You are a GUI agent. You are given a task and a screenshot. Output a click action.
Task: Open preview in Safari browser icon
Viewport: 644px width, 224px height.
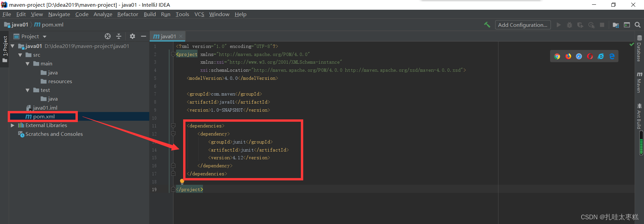579,56
